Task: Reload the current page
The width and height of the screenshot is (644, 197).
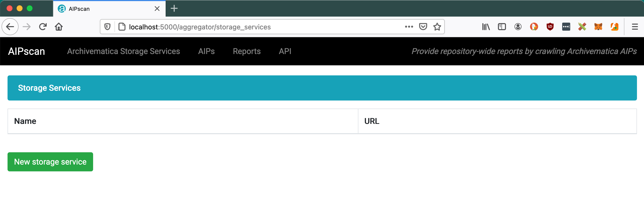Action: (x=43, y=27)
